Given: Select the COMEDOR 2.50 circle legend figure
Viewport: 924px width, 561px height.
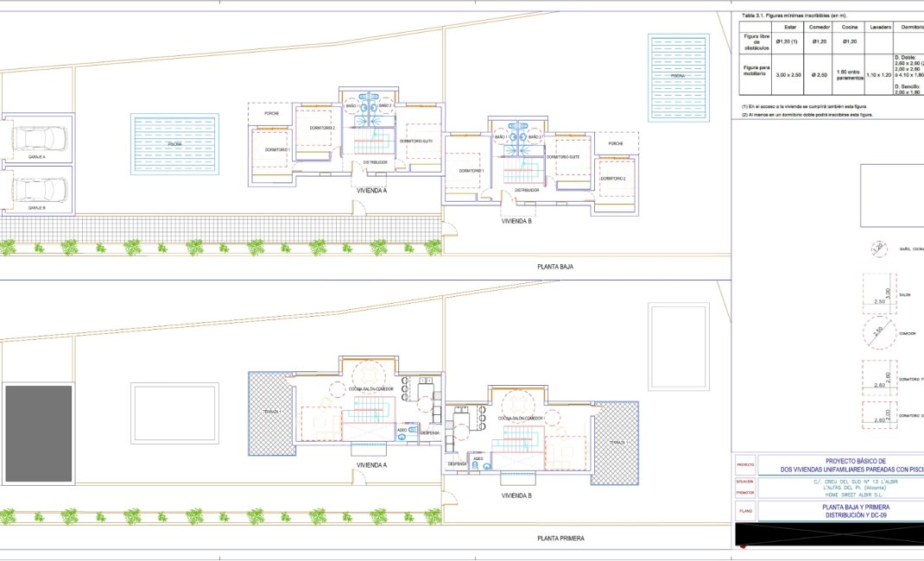Looking at the screenshot, I should pos(879,333).
